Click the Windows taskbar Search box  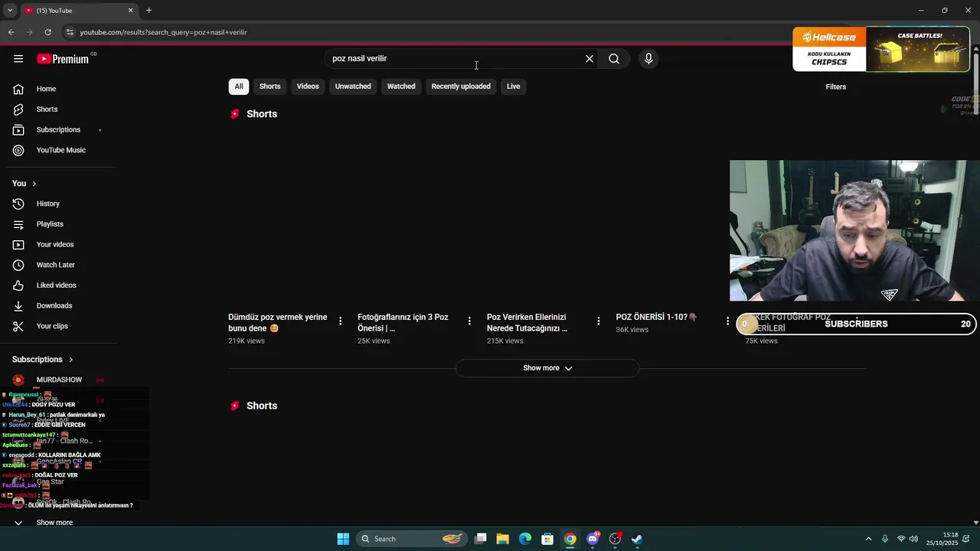pyautogui.click(x=411, y=539)
